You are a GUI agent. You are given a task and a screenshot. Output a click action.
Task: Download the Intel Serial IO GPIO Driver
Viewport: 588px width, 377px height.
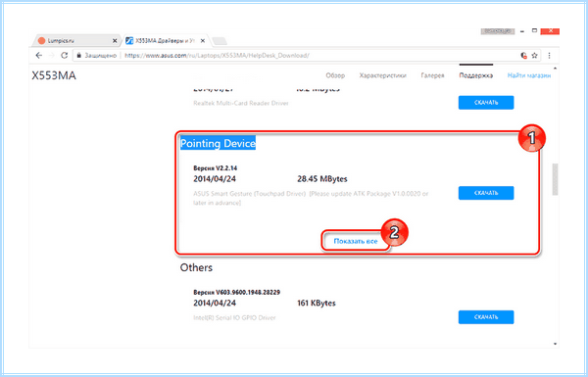click(x=486, y=317)
